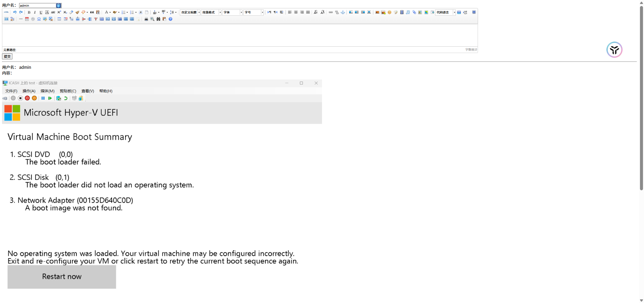The height and width of the screenshot is (303, 644).
Task: Open the 字号 font size combo box
Action: (x=254, y=12)
